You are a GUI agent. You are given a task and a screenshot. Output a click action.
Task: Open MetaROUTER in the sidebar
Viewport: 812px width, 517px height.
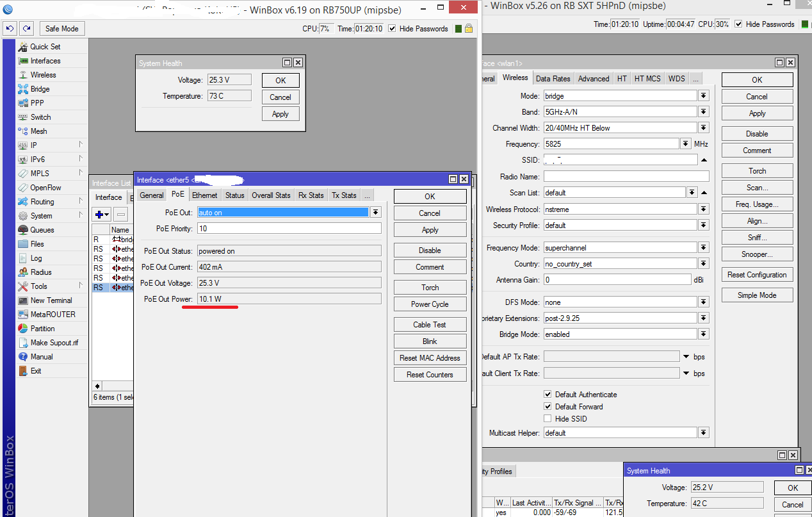(x=53, y=315)
